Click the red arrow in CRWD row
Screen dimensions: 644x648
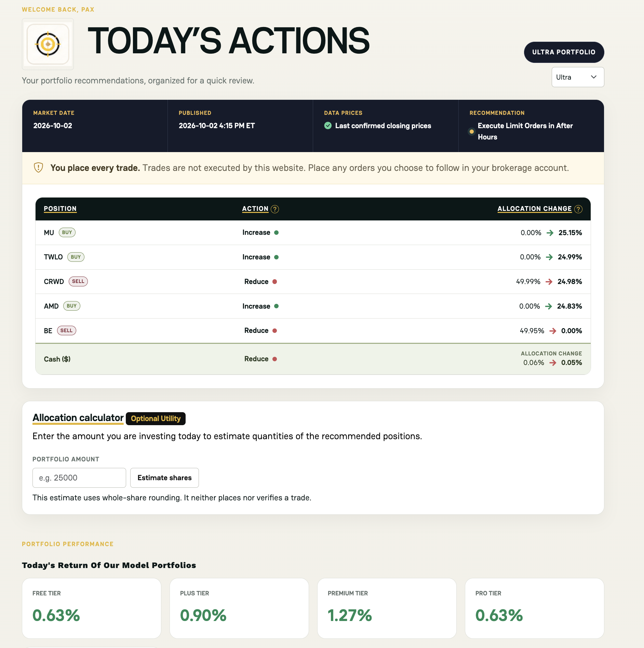pyautogui.click(x=549, y=282)
